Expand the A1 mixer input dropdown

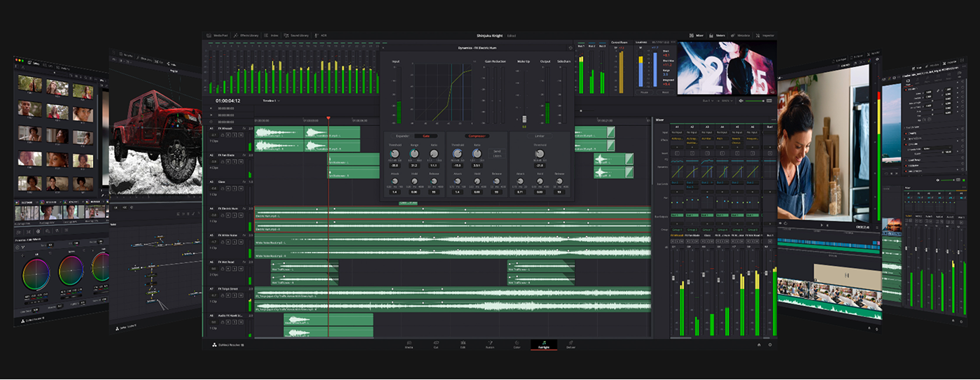coord(676,132)
